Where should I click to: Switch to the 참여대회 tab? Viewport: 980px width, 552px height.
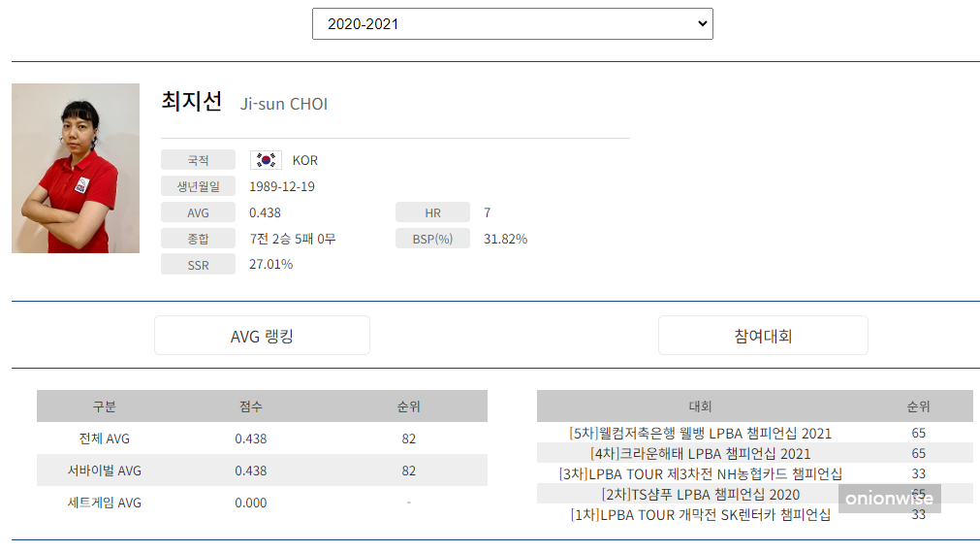[763, 336]
